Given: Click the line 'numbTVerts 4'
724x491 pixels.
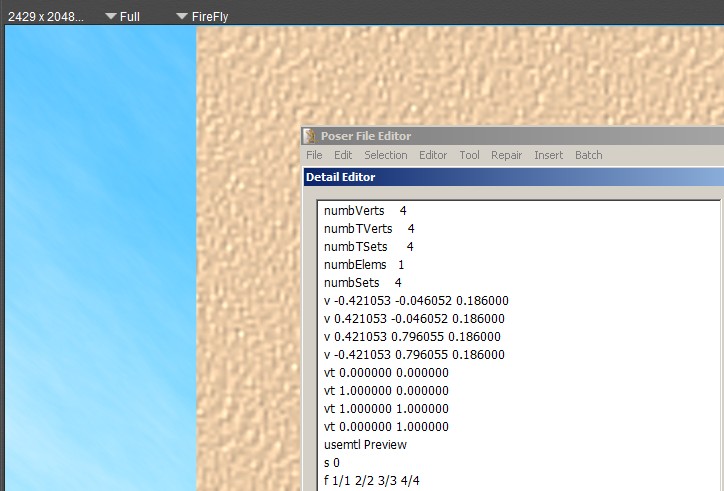Looking at the screenshot, I should [x=369, y=229].
